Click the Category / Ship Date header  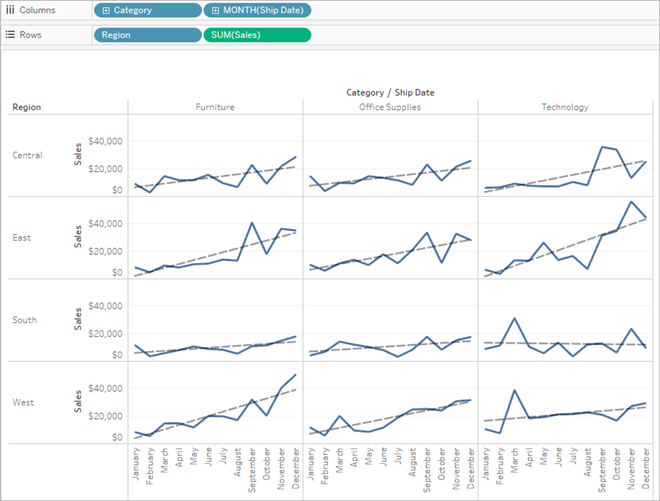click(x=390, y=93)
